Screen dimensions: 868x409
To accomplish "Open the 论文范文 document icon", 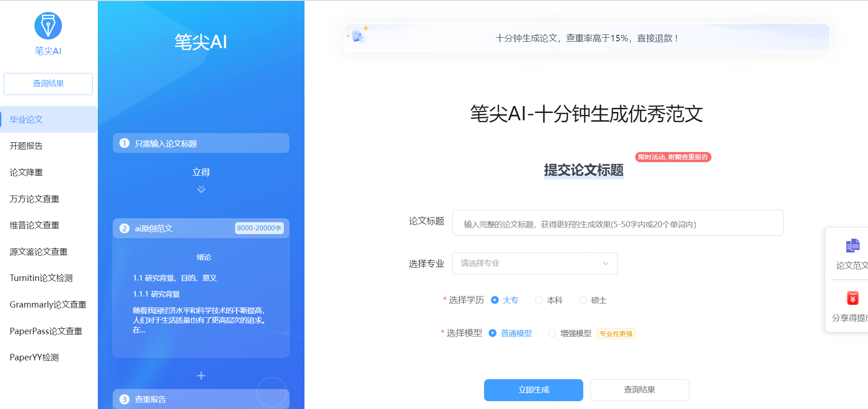I will point(853,246).
